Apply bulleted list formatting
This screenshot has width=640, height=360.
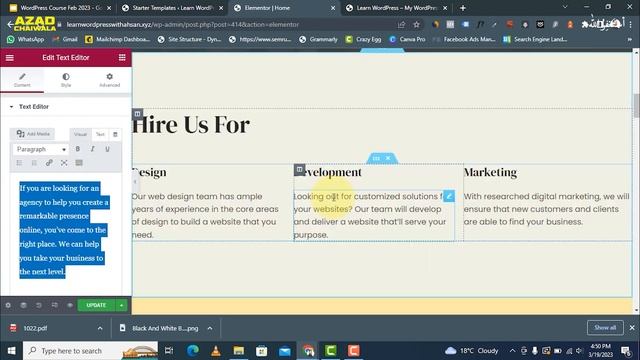pyautogui.click(x=19, y=163)
